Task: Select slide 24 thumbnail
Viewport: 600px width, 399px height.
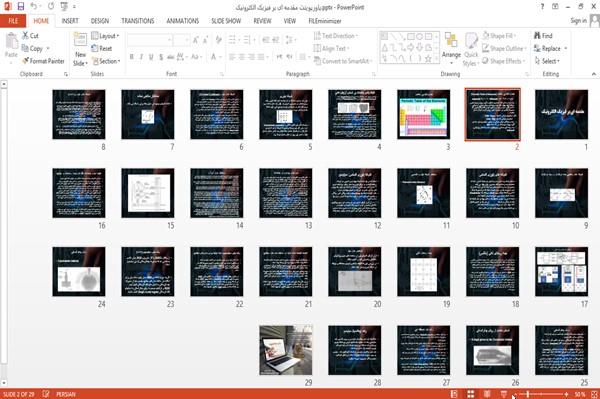Action: (x=79, y=272)
